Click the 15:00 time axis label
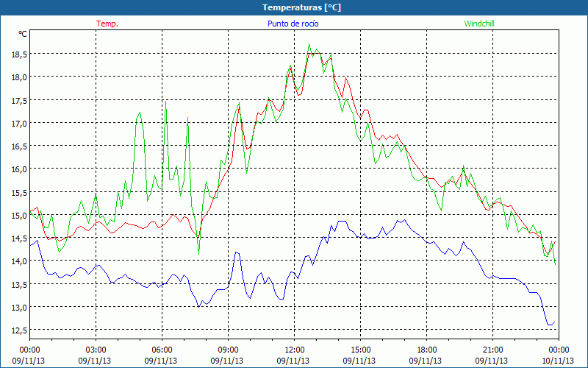 click(x=360, y=350)
